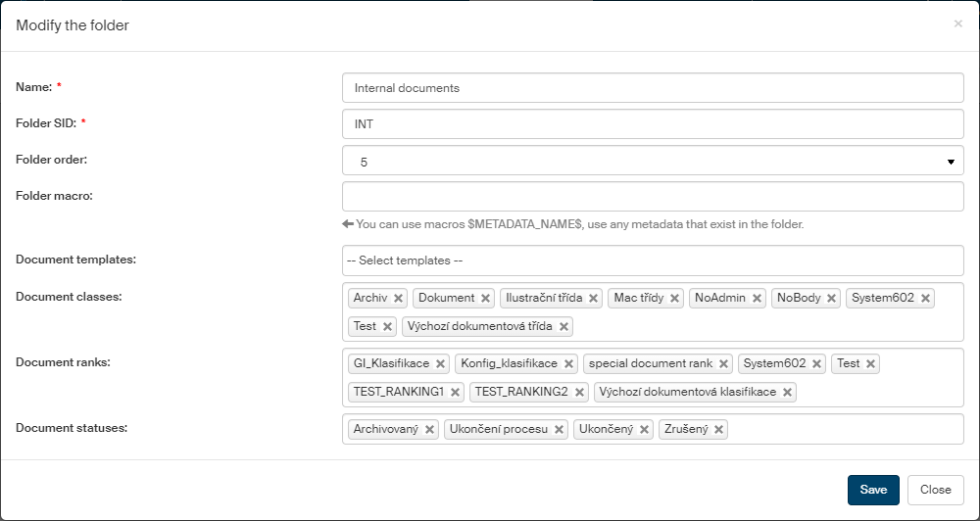980x521 pixels.
Task: Delete the Mac třídy class tag
Action: [x=674, y=299]
